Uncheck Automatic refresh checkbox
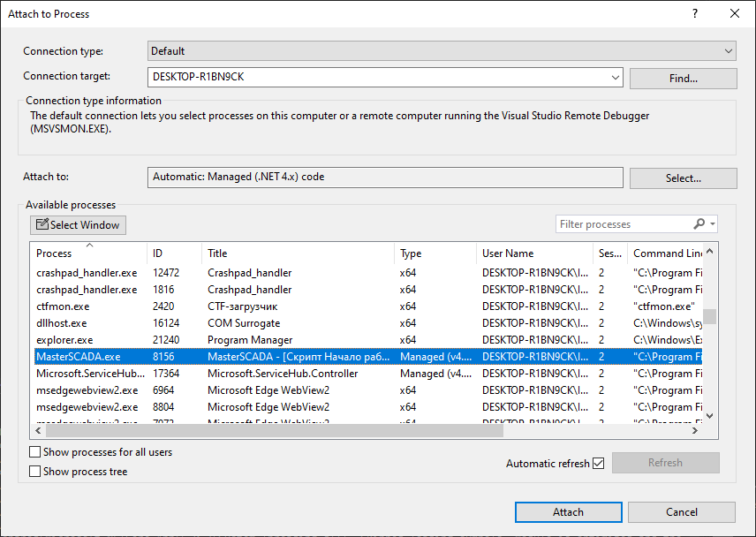The image size is (756, 537). 598,463
